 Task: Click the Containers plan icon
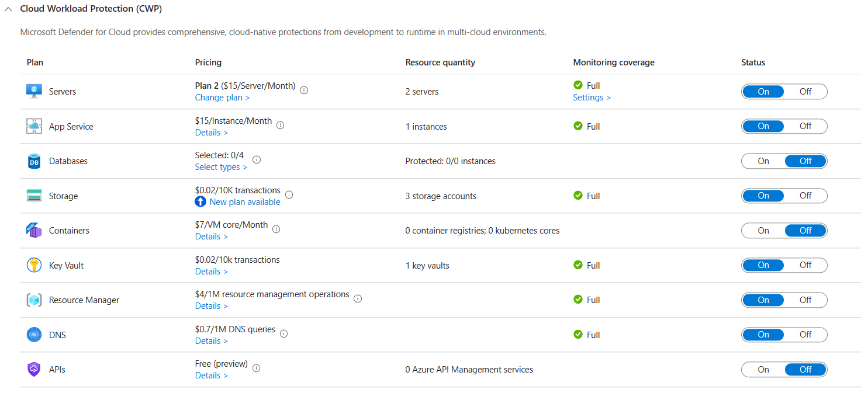click(x=34, y=231)
